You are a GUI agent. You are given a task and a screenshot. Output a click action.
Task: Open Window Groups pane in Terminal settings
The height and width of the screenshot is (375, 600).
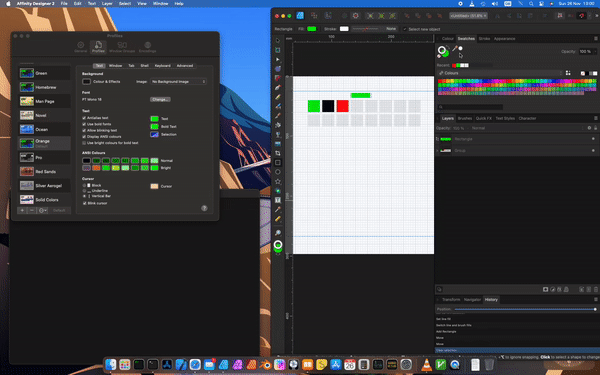tap(122, 47)
